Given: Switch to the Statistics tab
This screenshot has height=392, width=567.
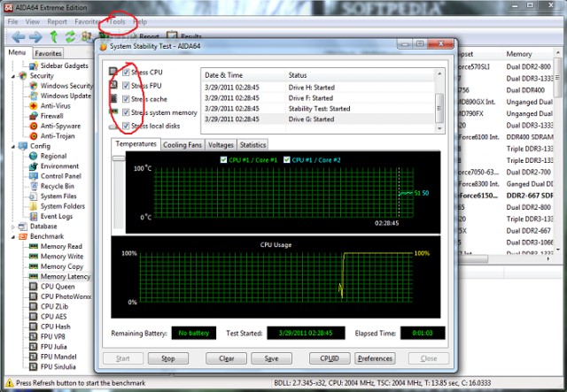Looking at the screenshot, I should [252, 145].
